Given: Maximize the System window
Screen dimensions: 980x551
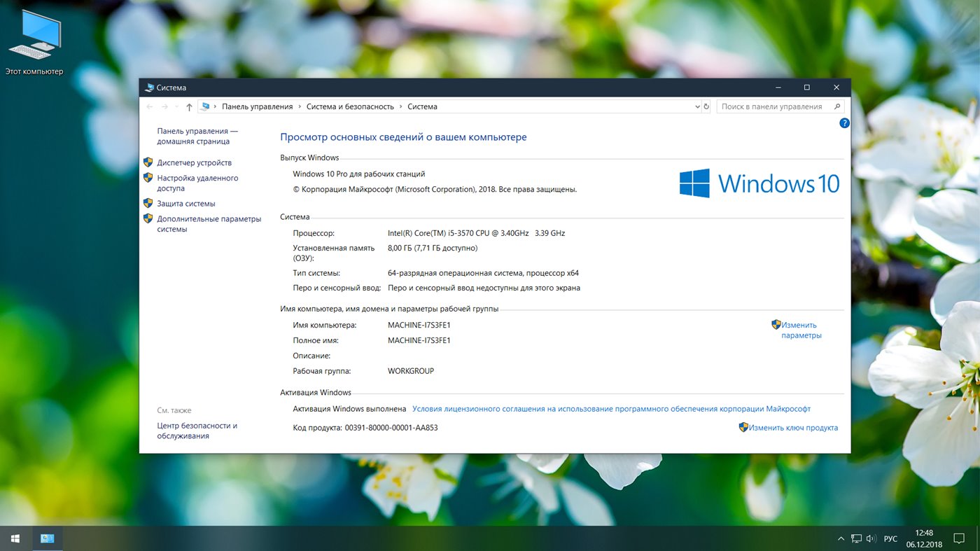Looking at the screenshot, I should coord(807,88).
